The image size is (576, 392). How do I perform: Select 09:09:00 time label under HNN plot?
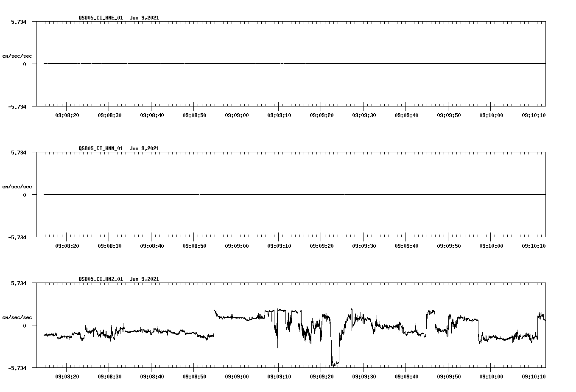click(x=237, y=246)
